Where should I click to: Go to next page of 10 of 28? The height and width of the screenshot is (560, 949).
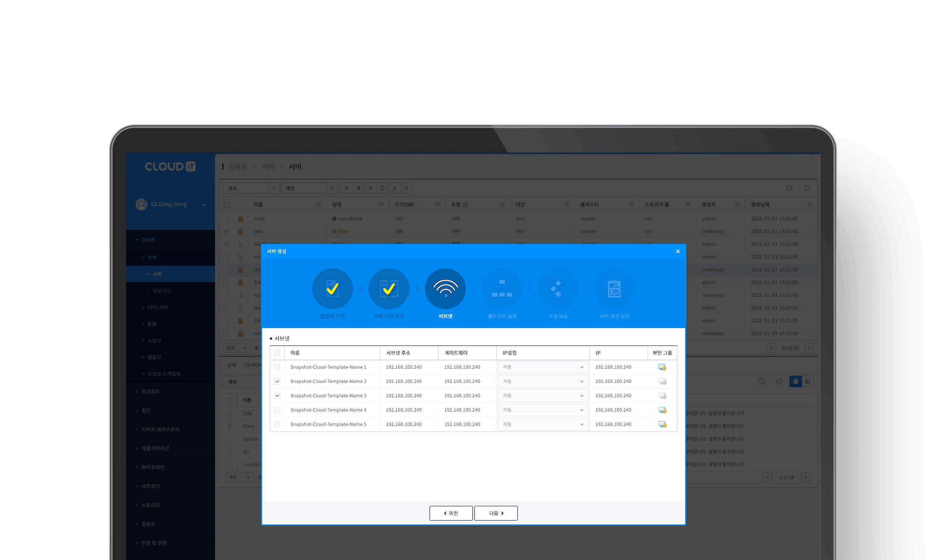(x=809, y=348)
